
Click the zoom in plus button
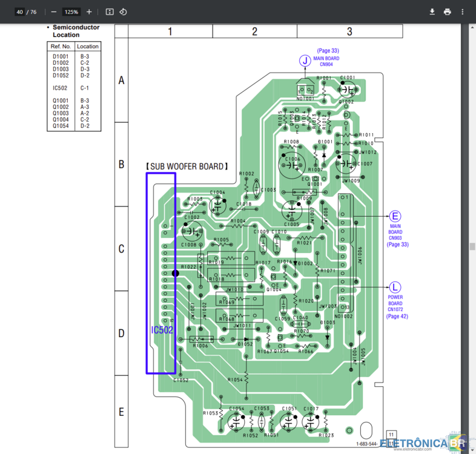pos(89,12)
